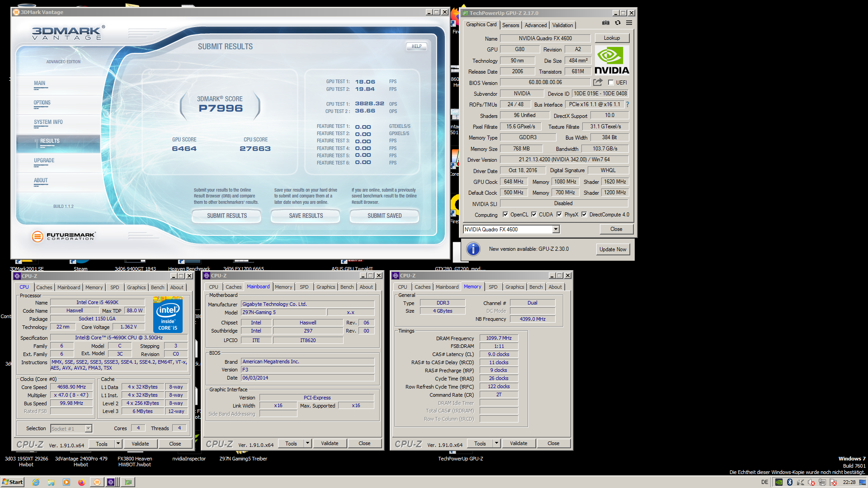Toggle the DirectCompute 4.0 checkbox

tap(584, 215)
